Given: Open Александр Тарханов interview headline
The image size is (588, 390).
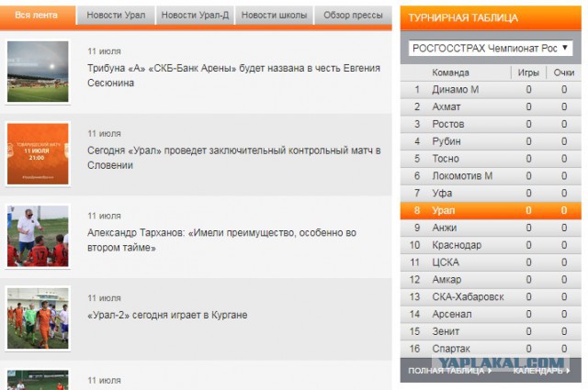Looking at the screenshot, I should pyautogui.click(x=221, y=240).
